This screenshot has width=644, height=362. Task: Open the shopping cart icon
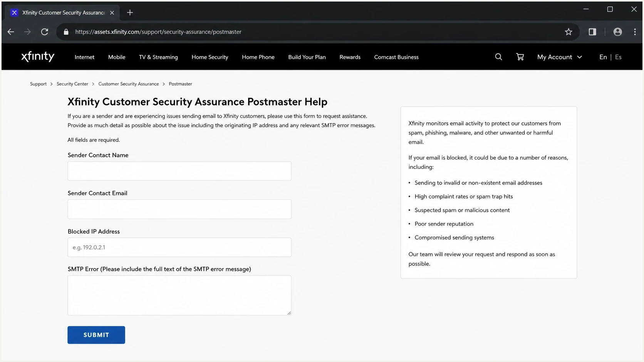click(x=520, y=57)
